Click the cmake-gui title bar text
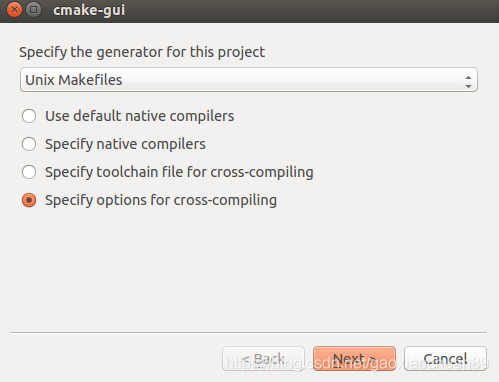The image size is (499, 382). pyautogui.click(x=89, y=10)
